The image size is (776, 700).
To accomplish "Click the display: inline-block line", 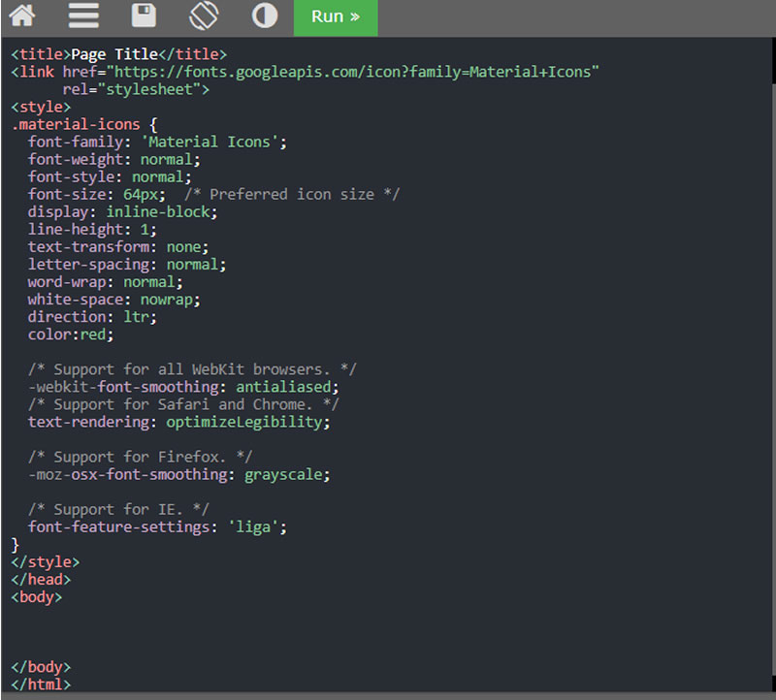I will (122, 212).
